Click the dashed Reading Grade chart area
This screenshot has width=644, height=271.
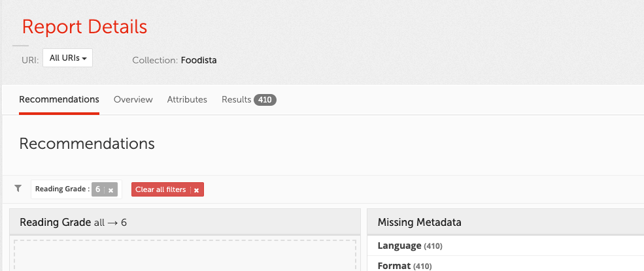tap(184, 256)
